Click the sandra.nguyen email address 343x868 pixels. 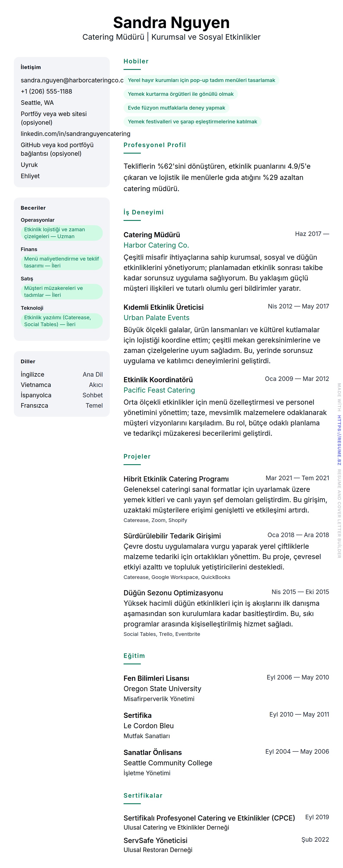(x=72, y=80)
